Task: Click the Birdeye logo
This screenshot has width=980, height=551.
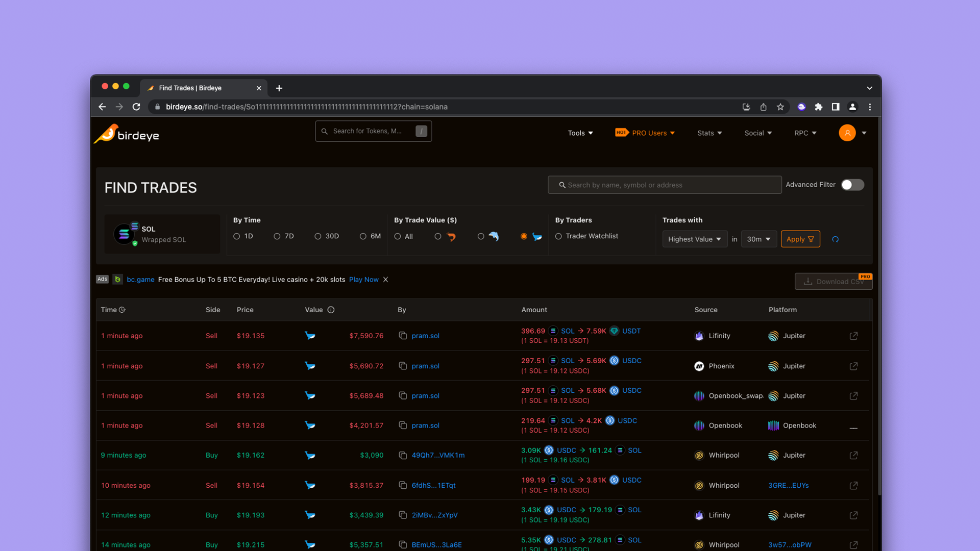Action: pyautogui.click(x=127, y=134)
